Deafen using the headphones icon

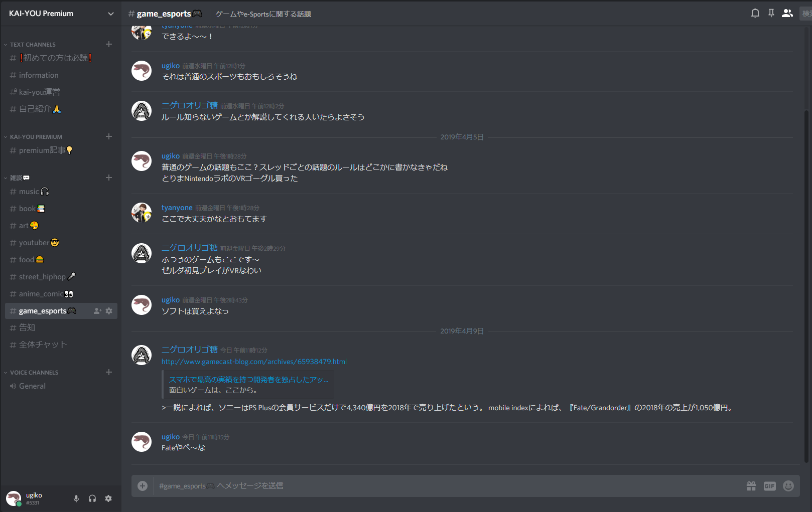92,498
